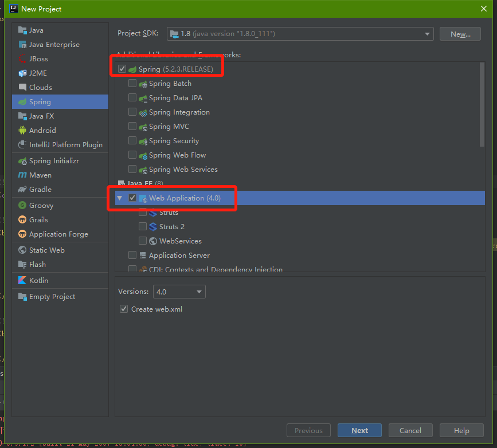
Task: Click the Maven 'm' icon
Action: point(22,175)
